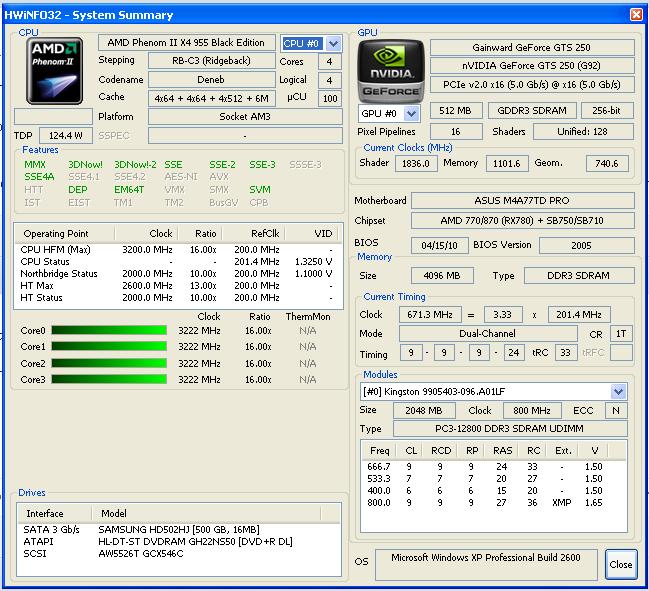Click the EM64T feature label
The width and height of the screenshot is (649, 591).
click(x=129, y=190)
